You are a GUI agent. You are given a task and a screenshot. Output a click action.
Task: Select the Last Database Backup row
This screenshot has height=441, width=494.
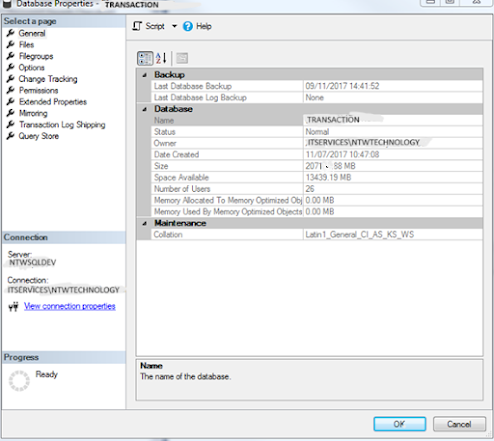317,86
